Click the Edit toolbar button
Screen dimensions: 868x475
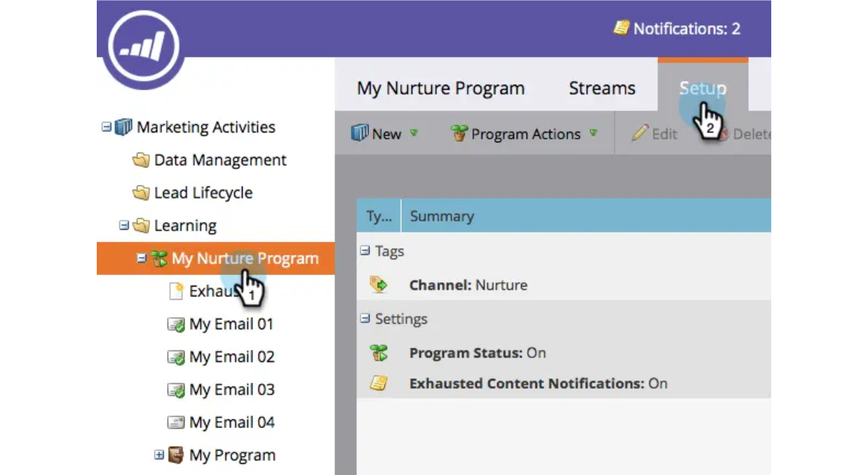click(x=654, y=134)
